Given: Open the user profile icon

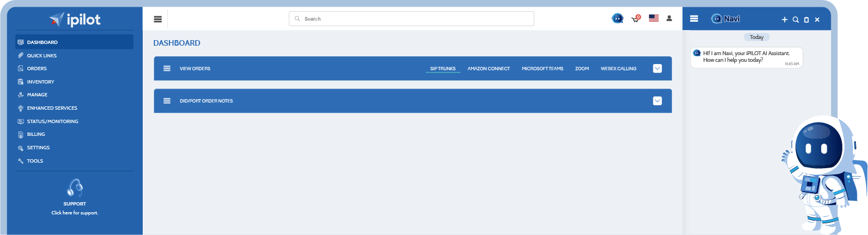Looking at the screenshot, I should click(x=669, y=18).
